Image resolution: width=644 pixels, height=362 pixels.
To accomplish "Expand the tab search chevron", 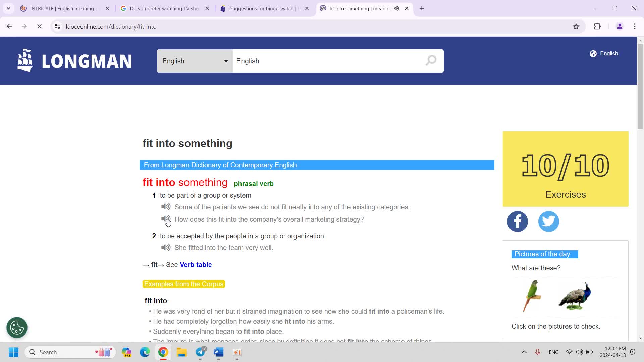I will 8,8.
